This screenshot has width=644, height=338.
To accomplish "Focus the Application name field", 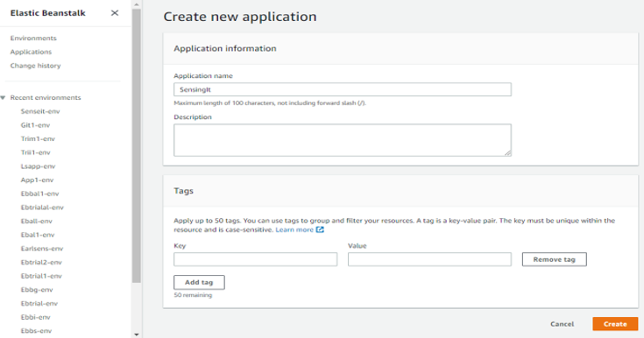I will pos(343,89).
